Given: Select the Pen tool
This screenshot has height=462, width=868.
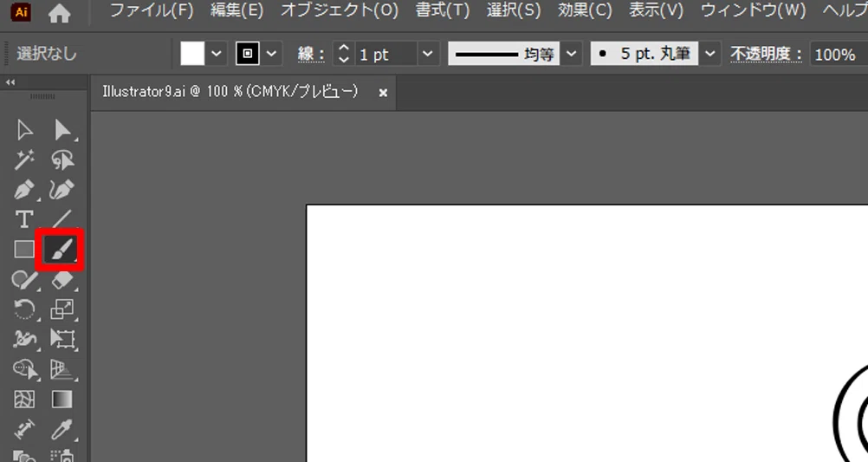Looking at the screenshot, I should (24, 190).
